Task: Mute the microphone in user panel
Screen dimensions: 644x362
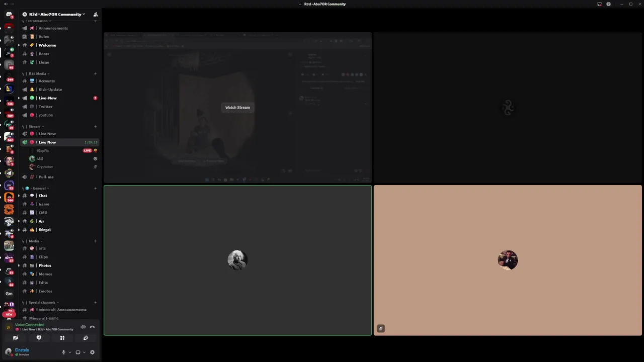Action: 63,352
